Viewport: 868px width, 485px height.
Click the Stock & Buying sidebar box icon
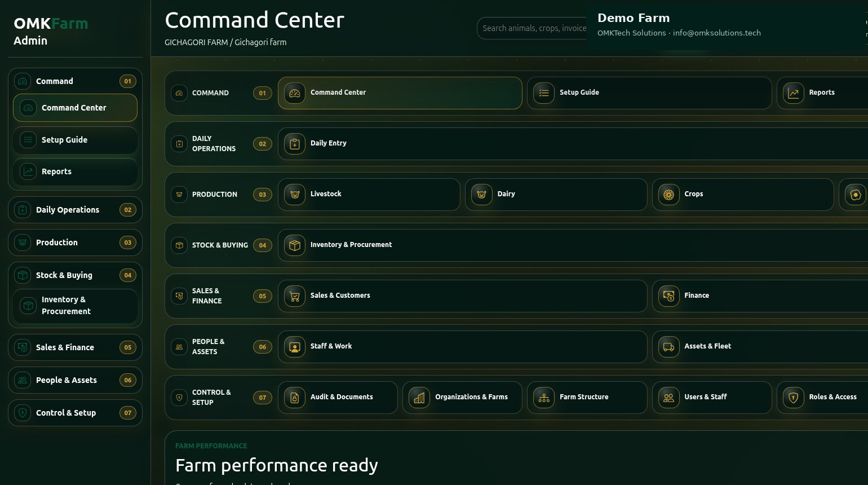23,275
